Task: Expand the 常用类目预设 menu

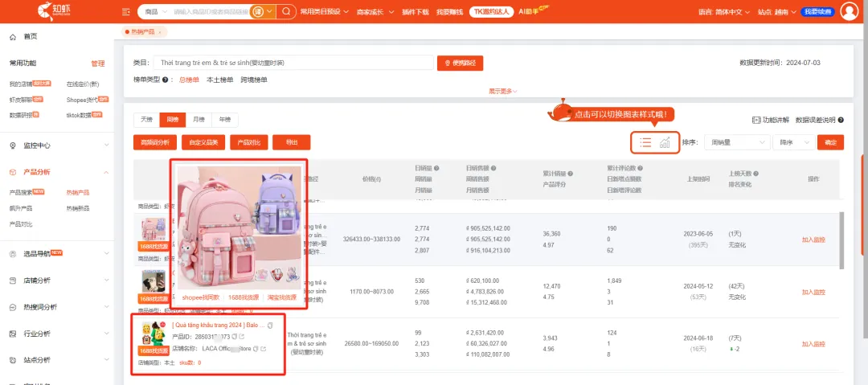Action: 325,11
